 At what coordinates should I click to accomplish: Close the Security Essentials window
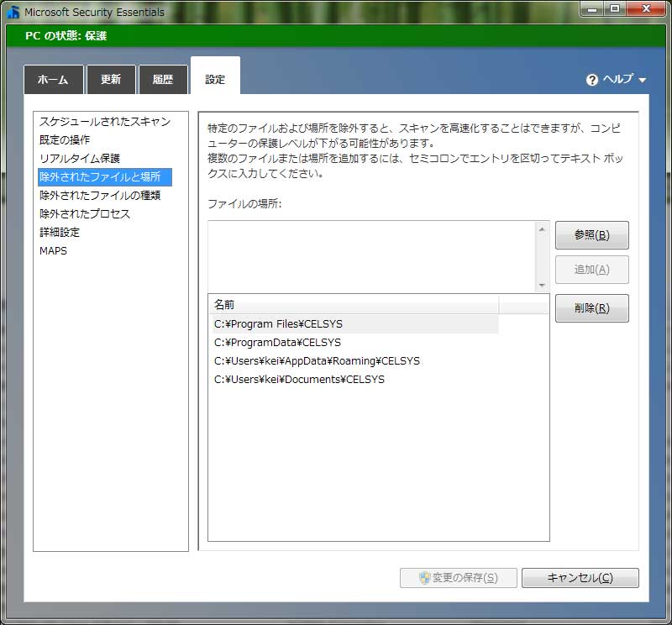[646, 9]
